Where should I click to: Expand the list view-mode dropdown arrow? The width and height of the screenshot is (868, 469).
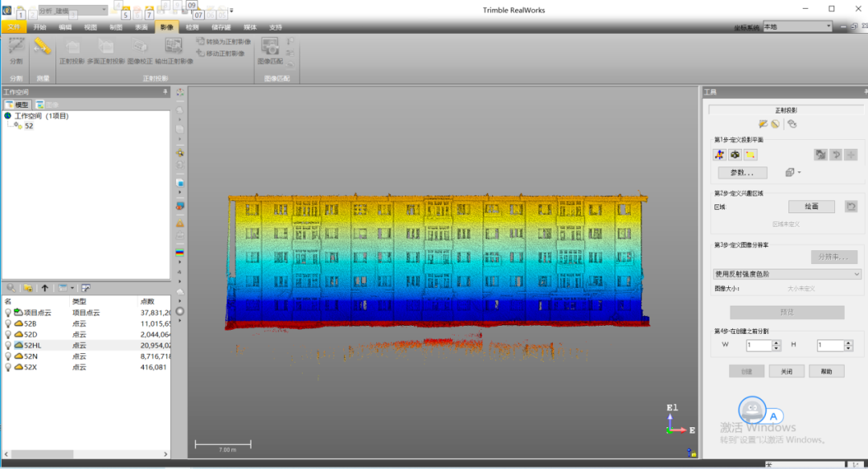[x=72, y=288]
